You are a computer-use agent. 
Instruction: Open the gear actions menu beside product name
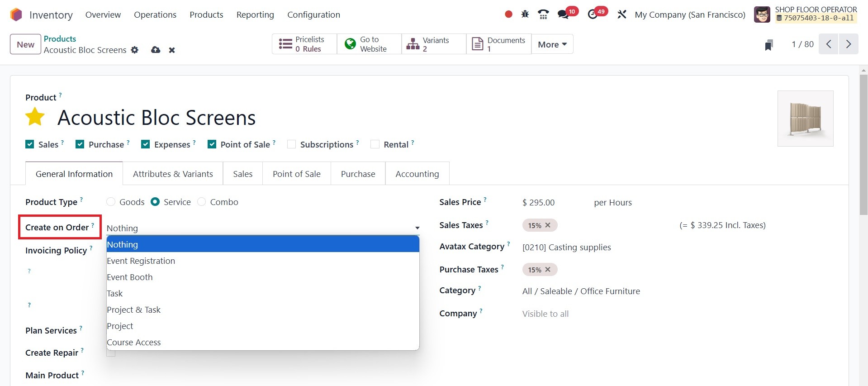135,50
